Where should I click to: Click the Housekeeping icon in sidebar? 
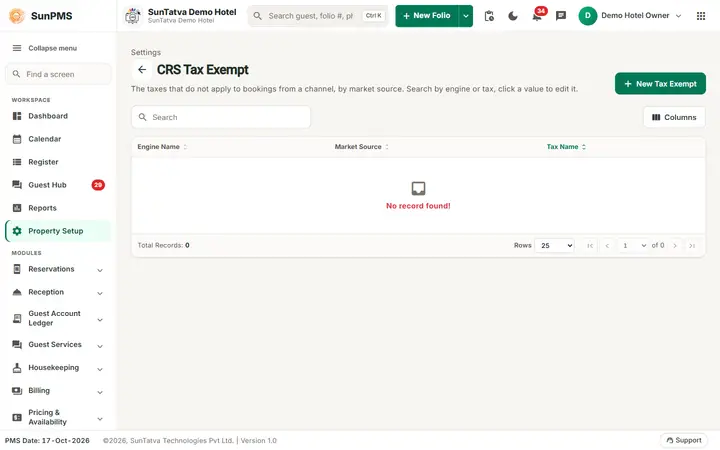click(17, 368)
